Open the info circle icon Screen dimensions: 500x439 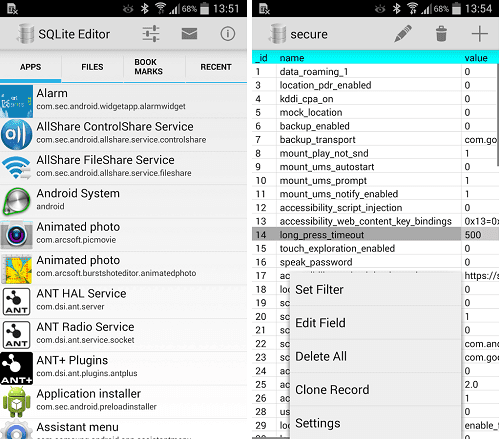click(228, 34)
